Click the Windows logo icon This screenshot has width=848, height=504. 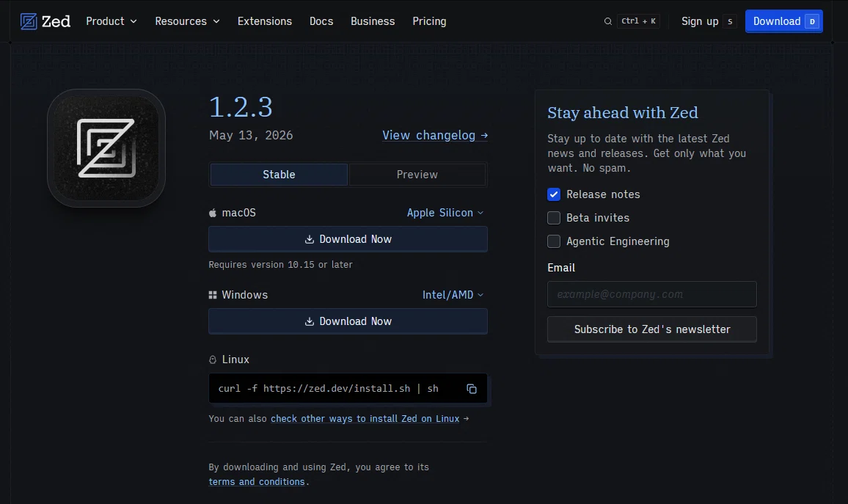click(213, 295)
